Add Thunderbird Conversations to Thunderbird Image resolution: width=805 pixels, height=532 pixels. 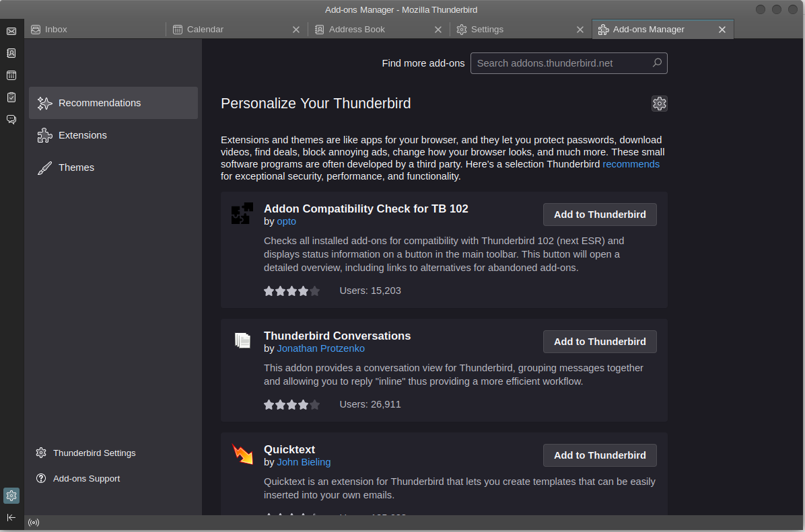[599, 342]
